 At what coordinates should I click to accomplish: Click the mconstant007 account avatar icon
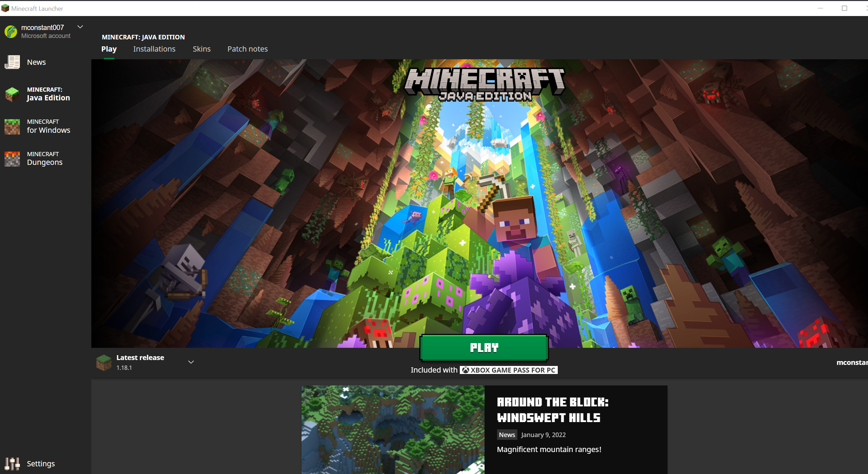[x=11, y=31]
